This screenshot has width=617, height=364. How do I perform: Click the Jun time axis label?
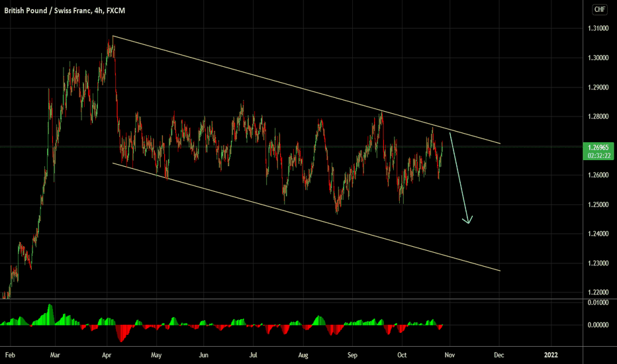(203, 355)
